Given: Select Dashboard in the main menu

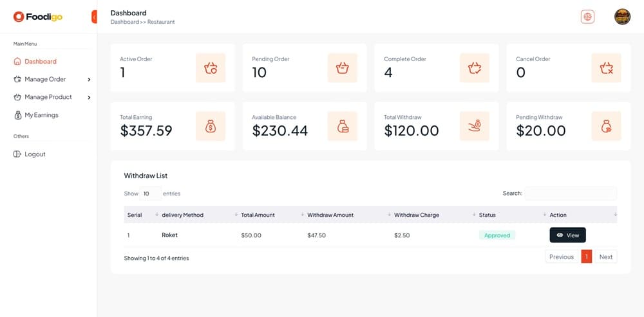Looking at the screenshot, I should coord(40,62).
